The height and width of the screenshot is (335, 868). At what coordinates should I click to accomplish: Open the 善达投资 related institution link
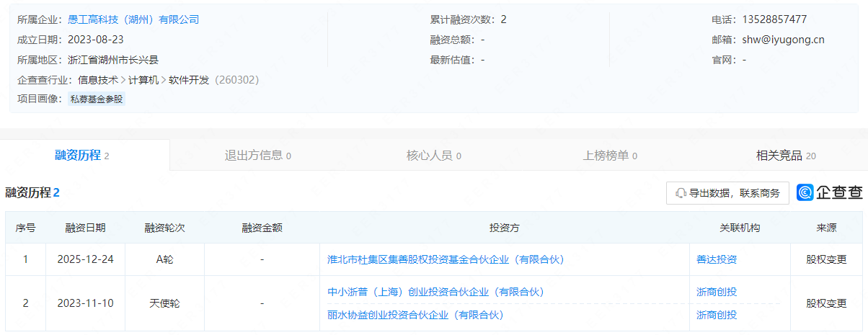(717, 259)
